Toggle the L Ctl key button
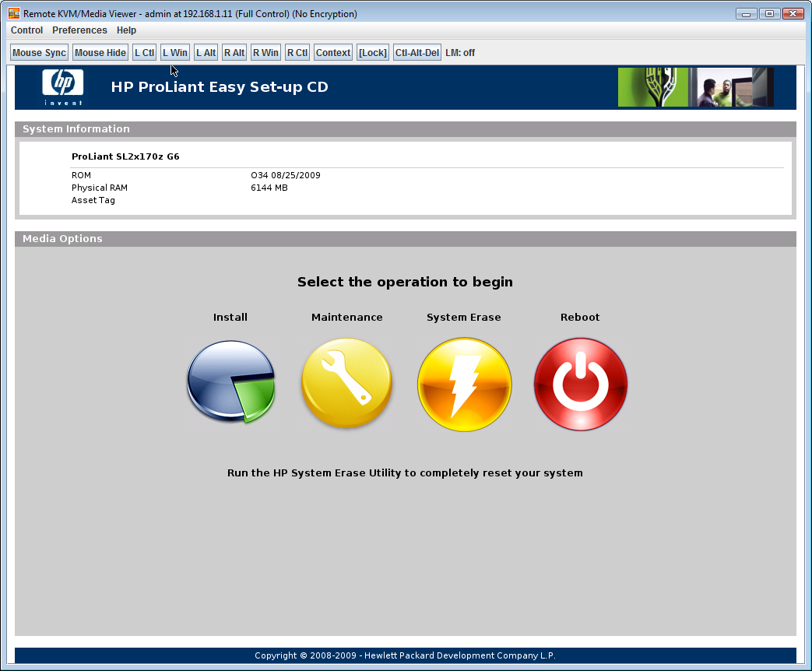The image size is (812, 671). coord(145,52)
